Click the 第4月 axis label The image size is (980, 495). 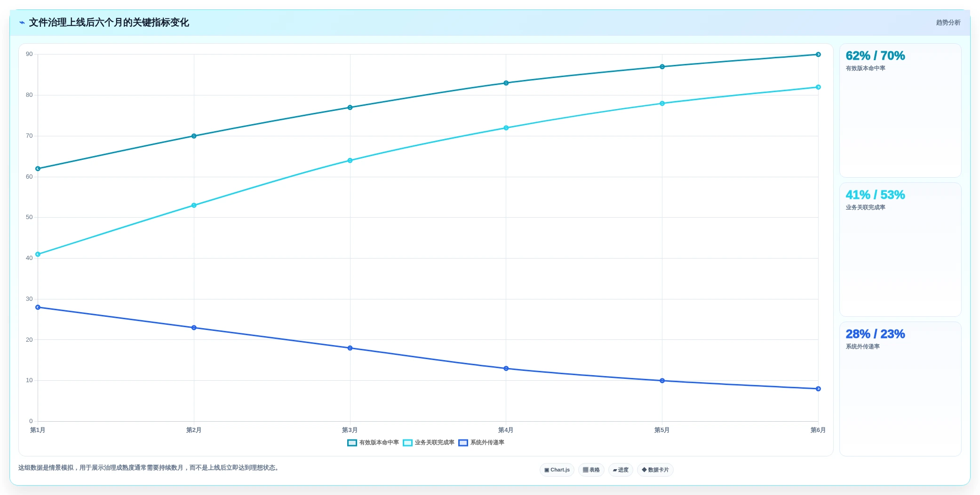506,430
